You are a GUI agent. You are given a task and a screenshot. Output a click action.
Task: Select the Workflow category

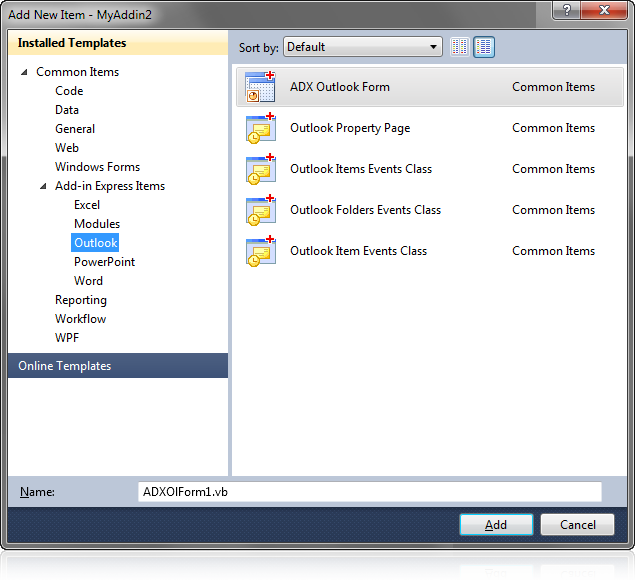coord(81,319)
